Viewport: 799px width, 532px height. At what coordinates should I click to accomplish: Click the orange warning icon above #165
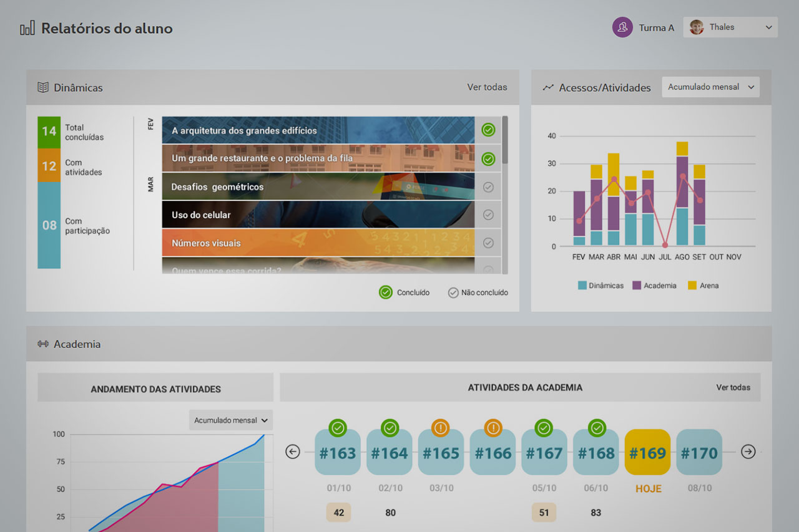pyautogui.click(x=441, y=428)
